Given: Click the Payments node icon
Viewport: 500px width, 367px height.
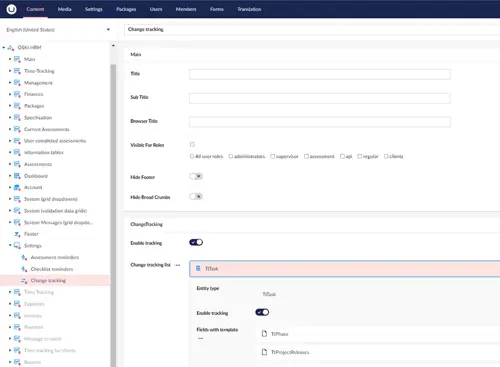Looking at the screenshot, I should [17, 327].
